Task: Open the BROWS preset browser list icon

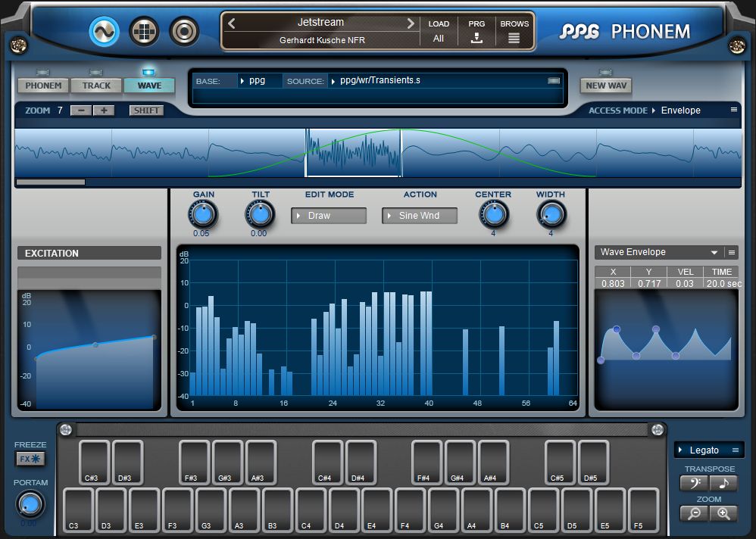Action: (x=514, y=38)
